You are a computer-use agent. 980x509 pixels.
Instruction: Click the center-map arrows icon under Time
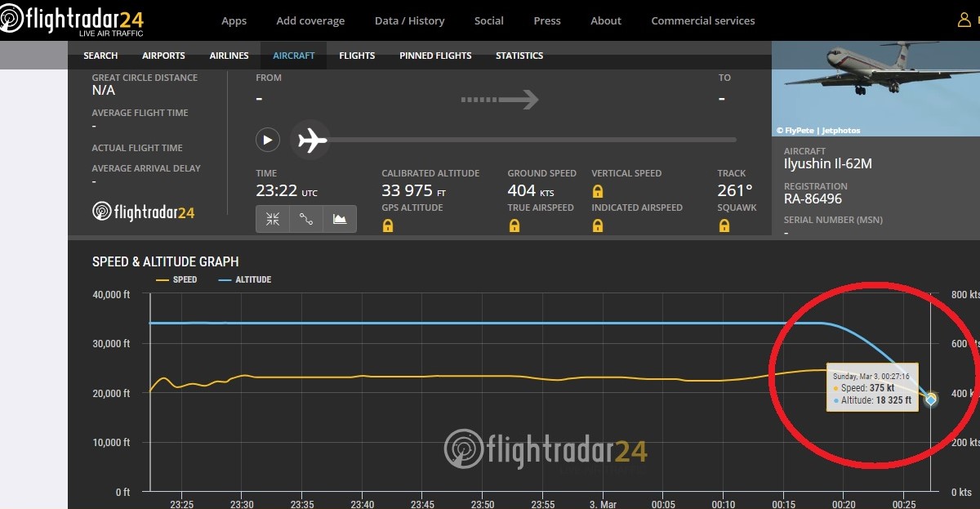click(x=273, y=219)
